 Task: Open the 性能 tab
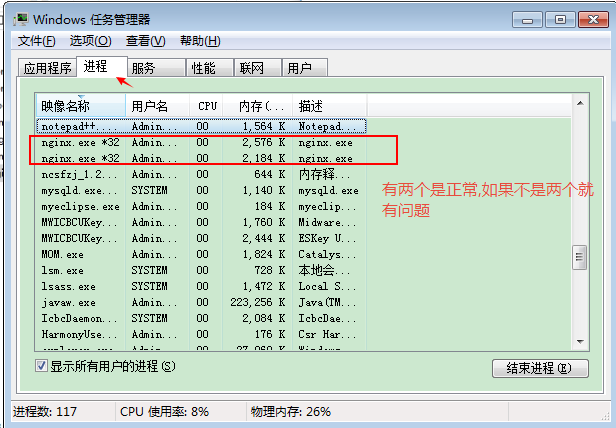tap(210, 68)
